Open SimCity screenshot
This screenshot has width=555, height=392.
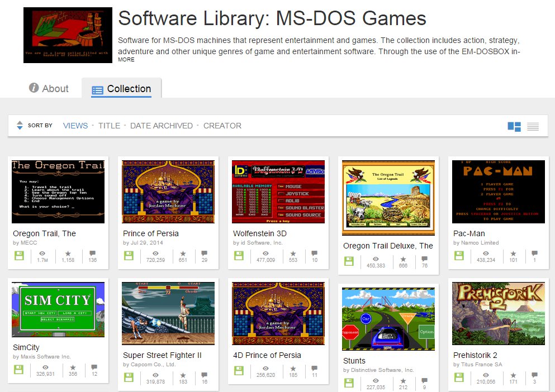[x=58, y=309]
